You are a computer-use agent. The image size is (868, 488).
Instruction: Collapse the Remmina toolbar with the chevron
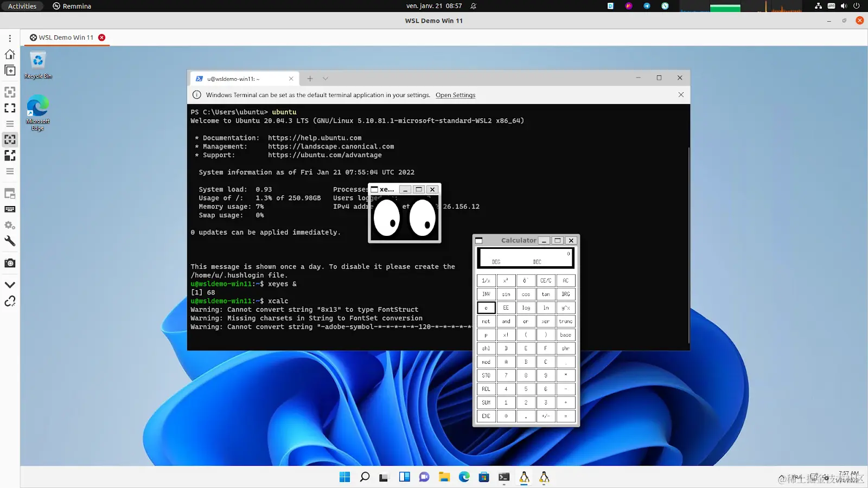click(x=10, y=285)
